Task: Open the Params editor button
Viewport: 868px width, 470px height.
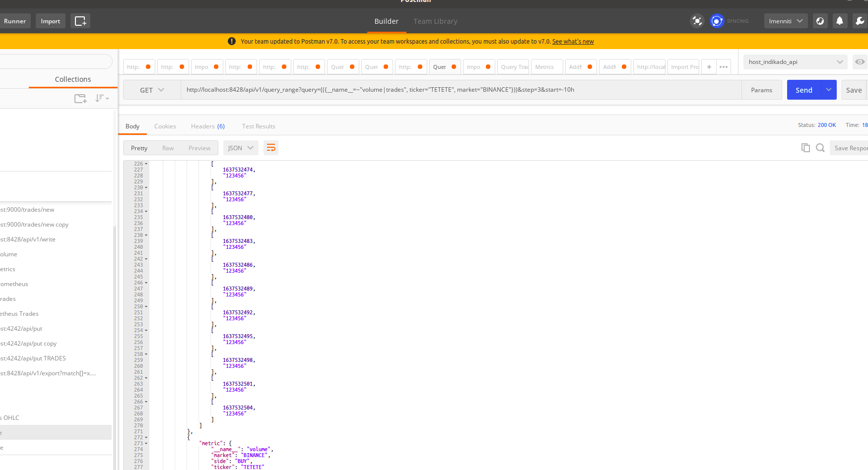Action: (762, 90)
